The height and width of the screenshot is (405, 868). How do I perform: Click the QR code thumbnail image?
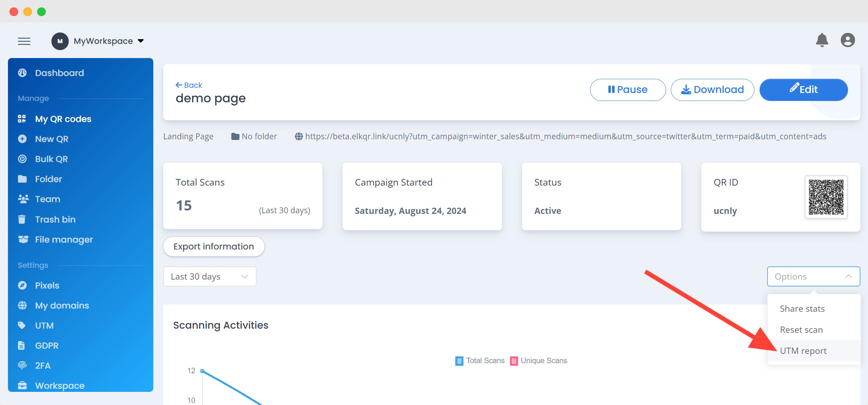pos(826,197)
